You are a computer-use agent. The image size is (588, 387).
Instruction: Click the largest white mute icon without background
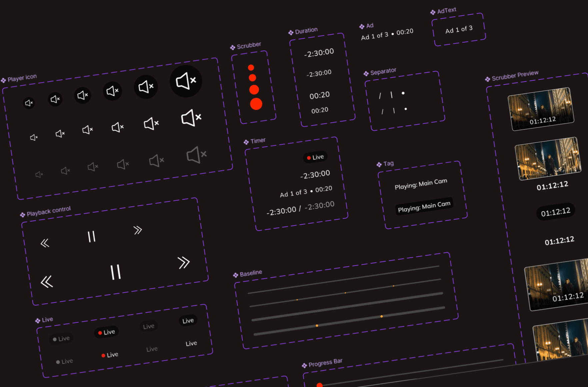tap(191, 118)
